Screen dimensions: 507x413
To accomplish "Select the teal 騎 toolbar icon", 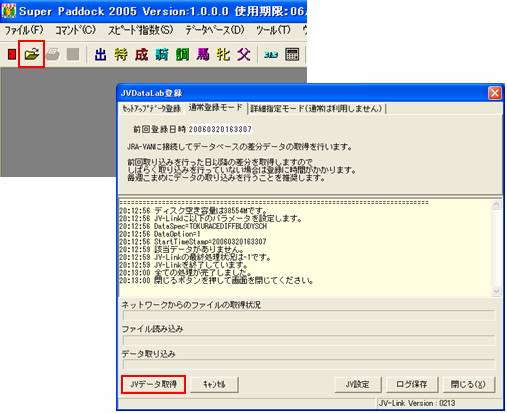I will pos(162,54).
